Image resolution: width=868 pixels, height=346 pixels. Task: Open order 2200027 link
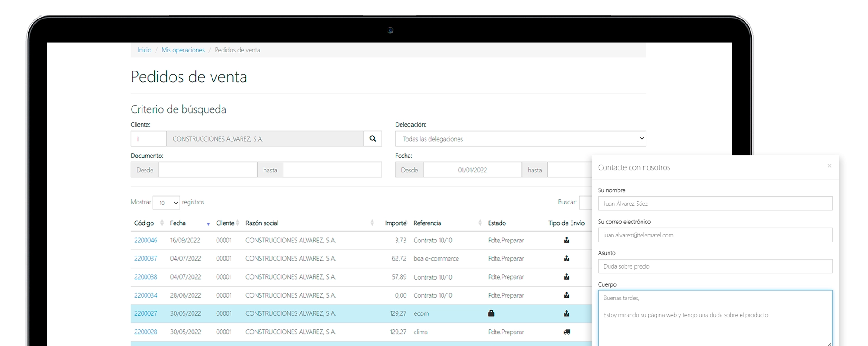[x=146, y=313]
